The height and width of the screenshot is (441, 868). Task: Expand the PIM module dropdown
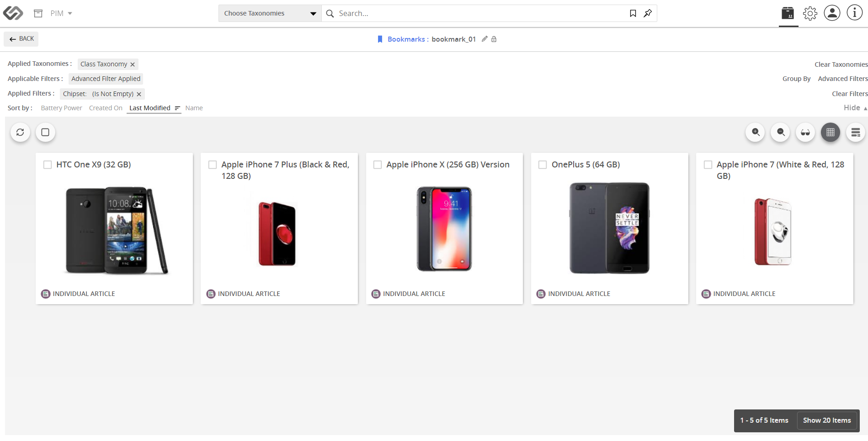coord(70,13)
